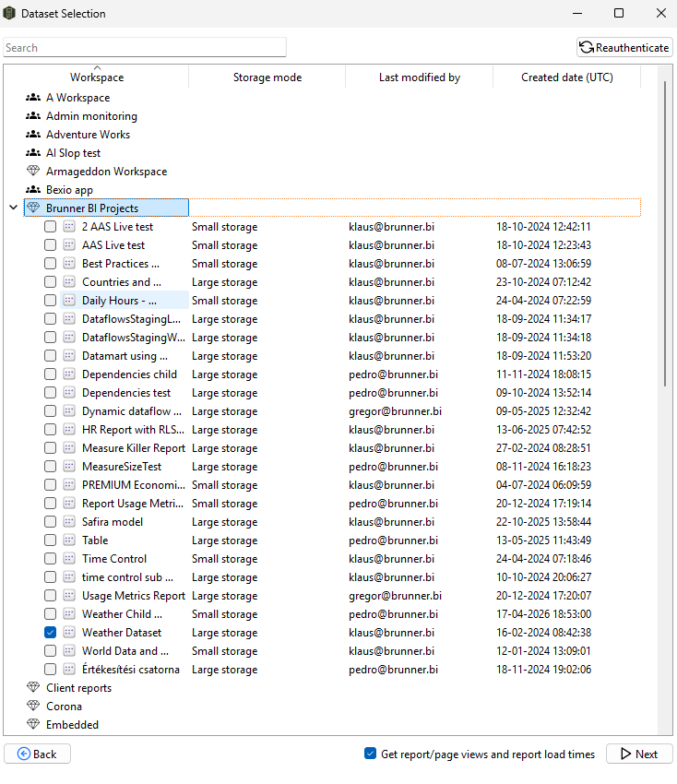The height and width of the screenshot is (784, 677).
Task: Click the dataset icon of Best Practices row
Action: (69, 264)
